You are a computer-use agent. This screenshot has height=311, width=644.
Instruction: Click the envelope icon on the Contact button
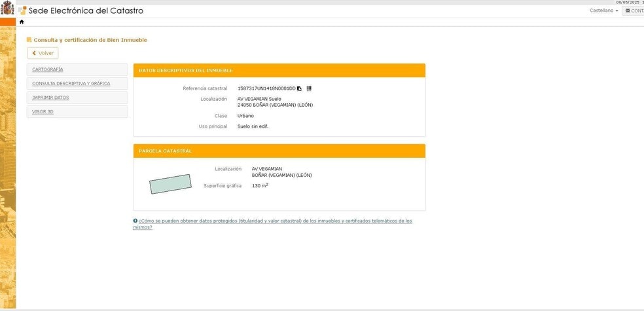[x=628, y=10]
